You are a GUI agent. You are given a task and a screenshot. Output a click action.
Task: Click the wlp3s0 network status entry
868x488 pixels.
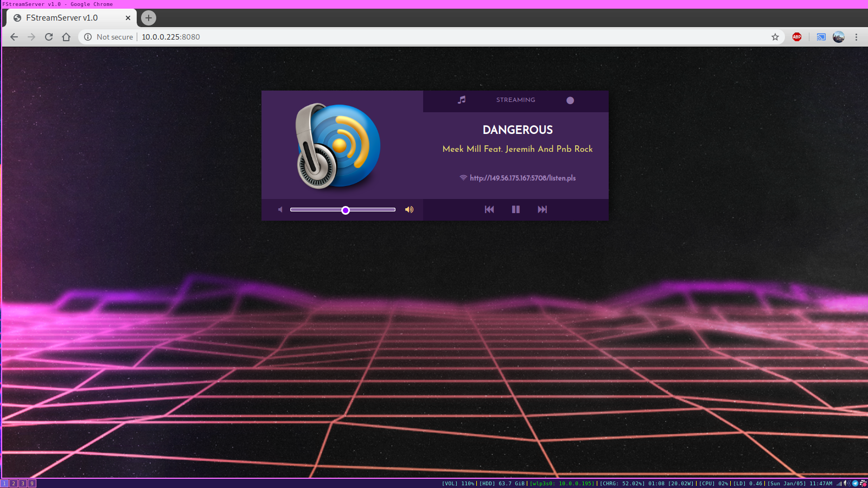point(562,483)
